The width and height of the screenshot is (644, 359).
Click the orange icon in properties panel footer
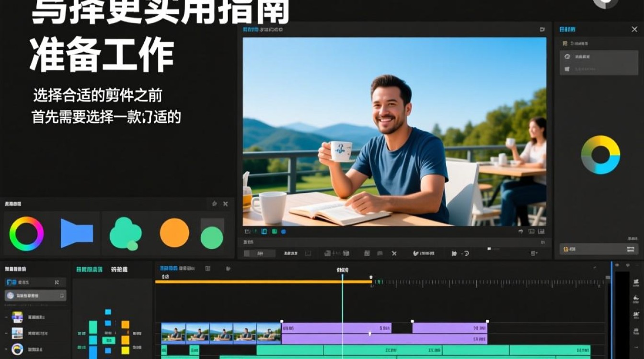(x=566, y=249)
